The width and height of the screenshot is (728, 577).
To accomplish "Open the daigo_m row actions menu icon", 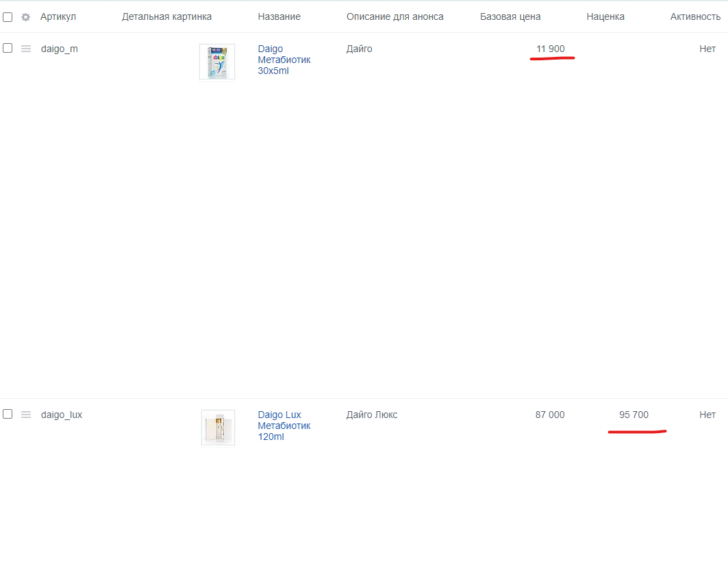I will [26, 49].
